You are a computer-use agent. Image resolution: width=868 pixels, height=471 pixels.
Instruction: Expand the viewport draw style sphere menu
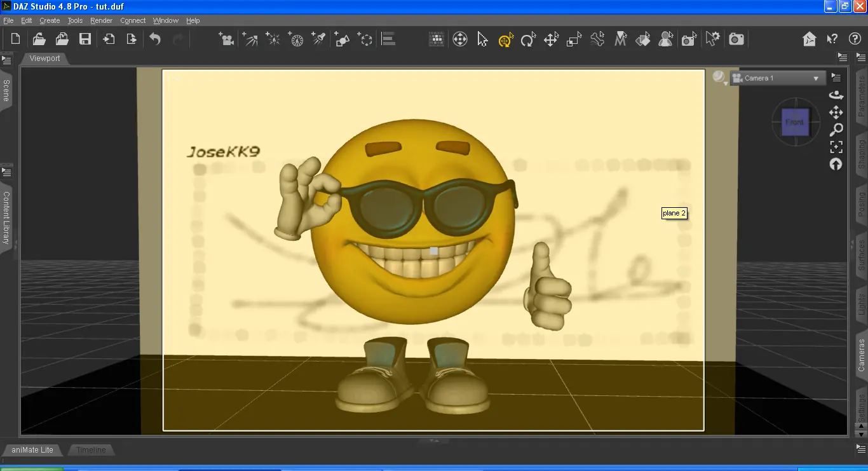(x=719, y=78)
